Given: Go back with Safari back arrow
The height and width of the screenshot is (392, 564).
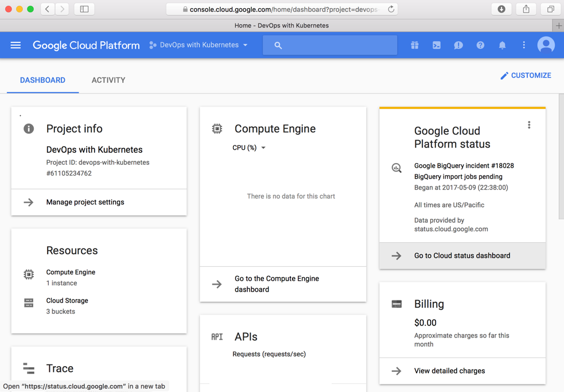Looking at the screenshot, I should 48,9.
